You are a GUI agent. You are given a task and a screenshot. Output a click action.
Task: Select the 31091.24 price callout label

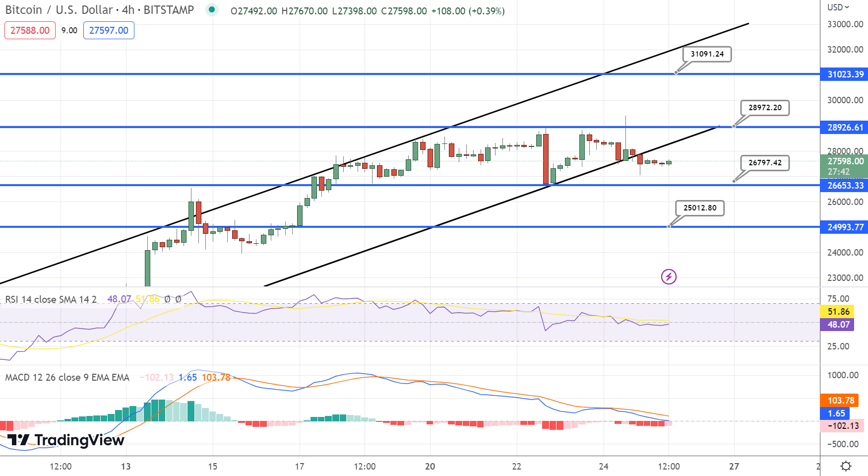coord(707,54)
